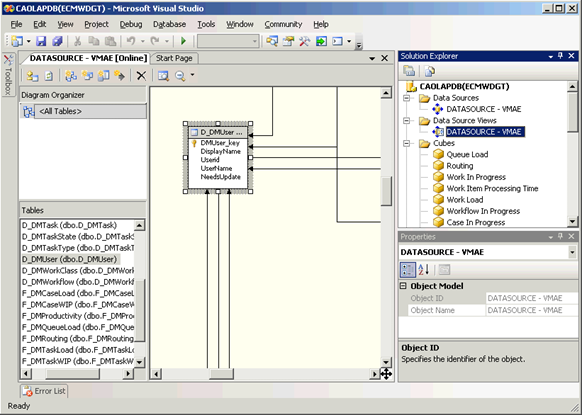Open the Tools menu
582x415 pixels.
[x=206, y=24]
